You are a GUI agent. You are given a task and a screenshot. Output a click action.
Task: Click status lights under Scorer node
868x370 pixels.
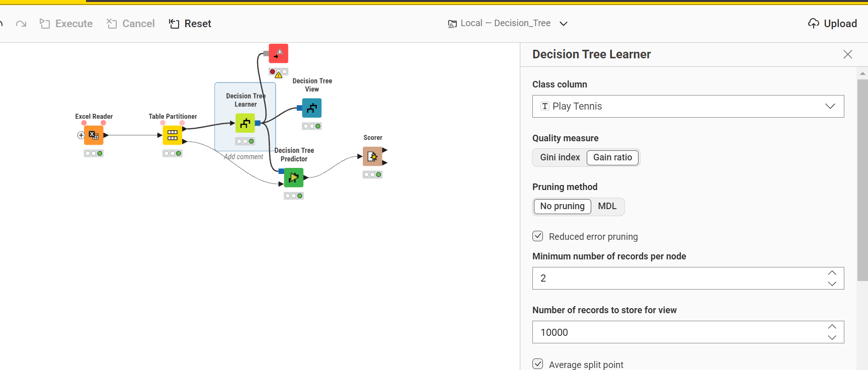[x=372, y=174]
